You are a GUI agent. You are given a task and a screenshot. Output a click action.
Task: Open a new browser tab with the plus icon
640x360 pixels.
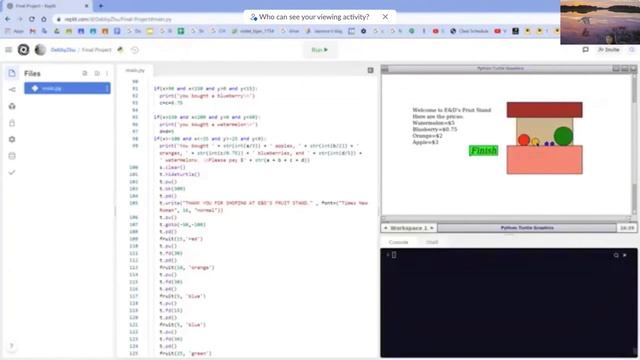point(101,6)
